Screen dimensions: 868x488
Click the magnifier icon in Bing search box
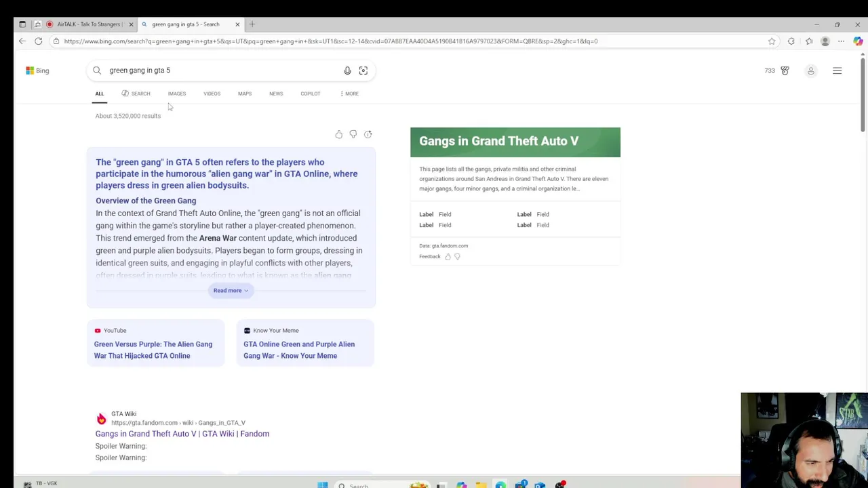[x=97, y=70]
